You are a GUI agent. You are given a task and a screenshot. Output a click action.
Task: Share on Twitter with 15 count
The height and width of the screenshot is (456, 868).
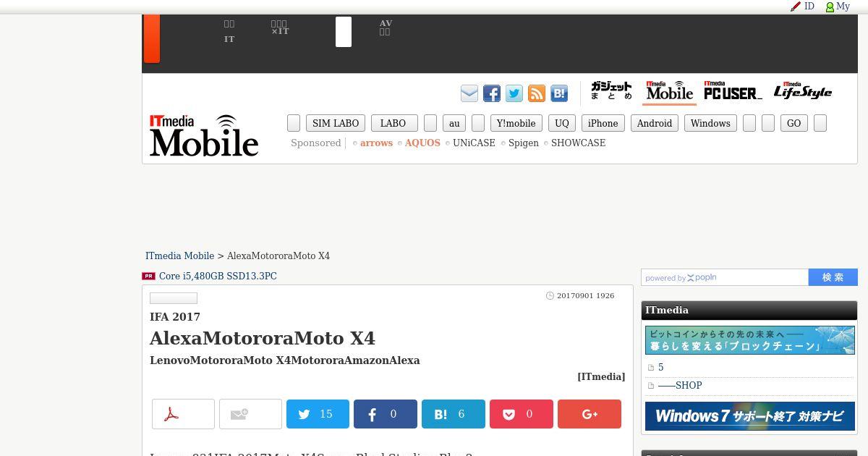pyautogui.click(x=318, y=414)
